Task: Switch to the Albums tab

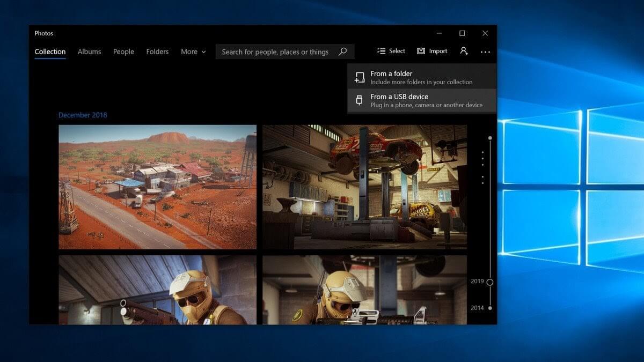Action: pyautogui.click(x=89, y=51)
